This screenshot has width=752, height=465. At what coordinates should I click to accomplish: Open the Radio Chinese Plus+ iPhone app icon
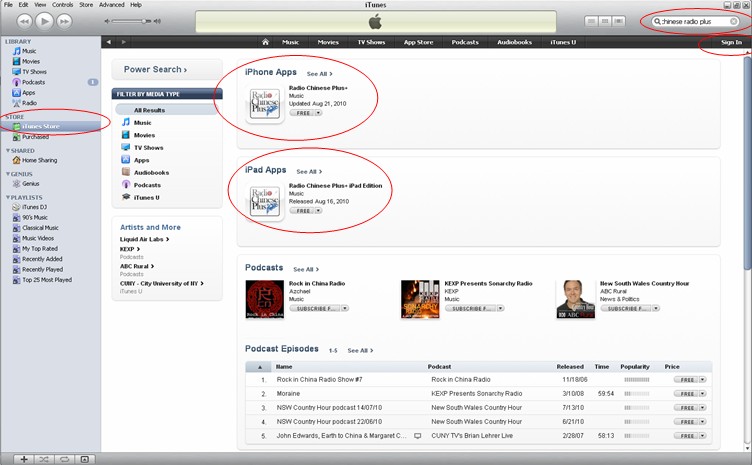click(x=265, y=105)
